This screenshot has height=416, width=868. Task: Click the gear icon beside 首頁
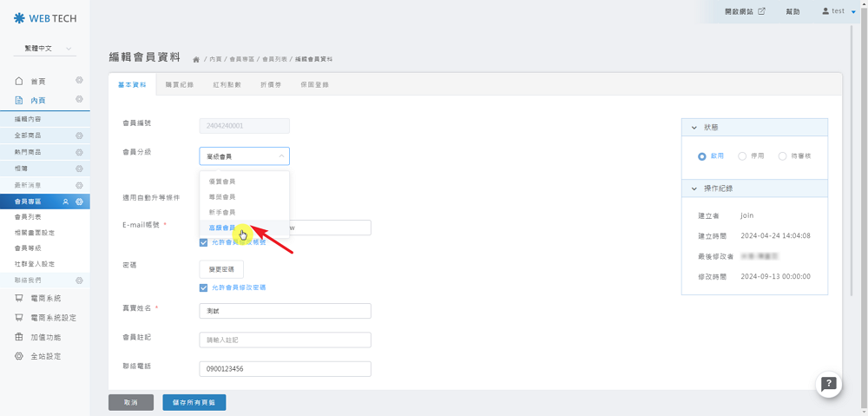tap(79, 81)
